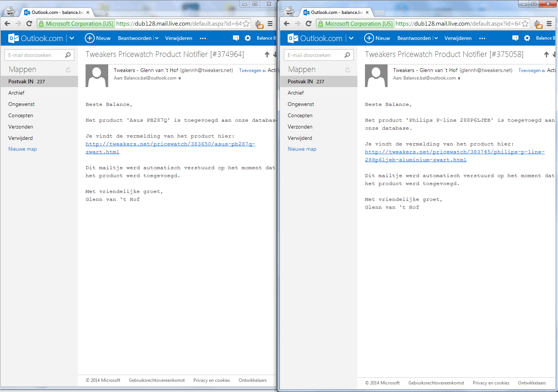Open the settings gear in the right window
This screenshot has width=558, height=392.
[527, 38]
